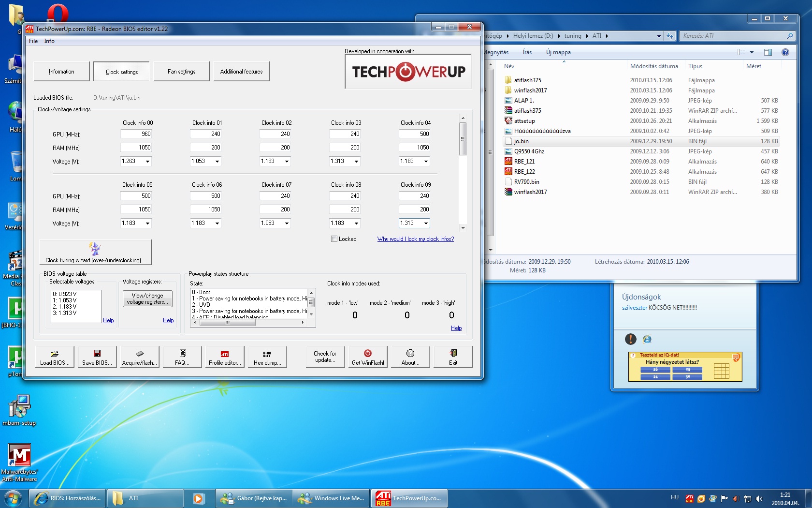The width and height of the screenshot is (812, 508).
Task: Open Hex dump view
Action: pos(267,357)
